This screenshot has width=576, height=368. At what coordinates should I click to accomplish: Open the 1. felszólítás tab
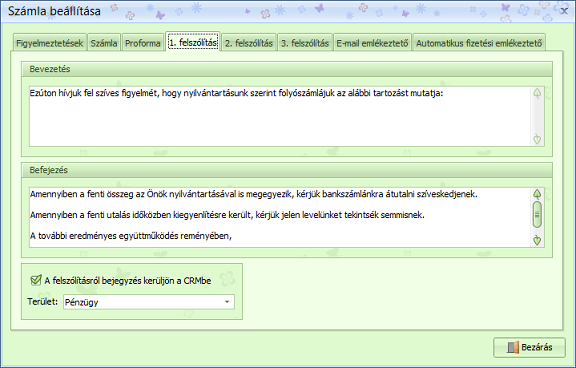(x=193, y=42)
